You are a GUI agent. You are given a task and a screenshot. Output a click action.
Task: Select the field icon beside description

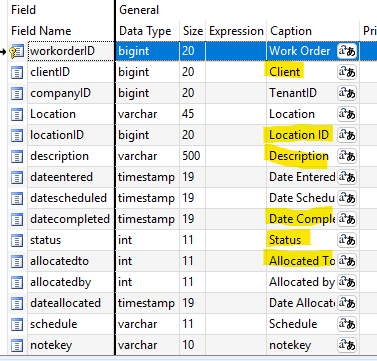click(x=17, y=156)
